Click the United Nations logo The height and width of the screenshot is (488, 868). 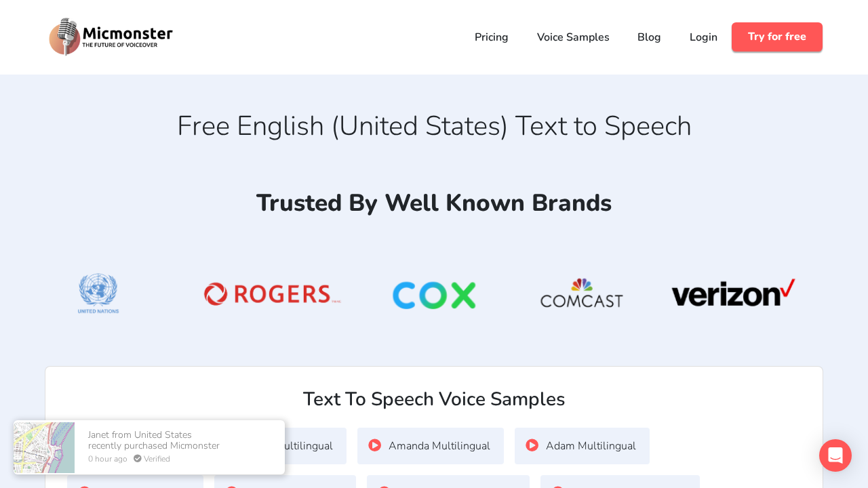point(98,293)
